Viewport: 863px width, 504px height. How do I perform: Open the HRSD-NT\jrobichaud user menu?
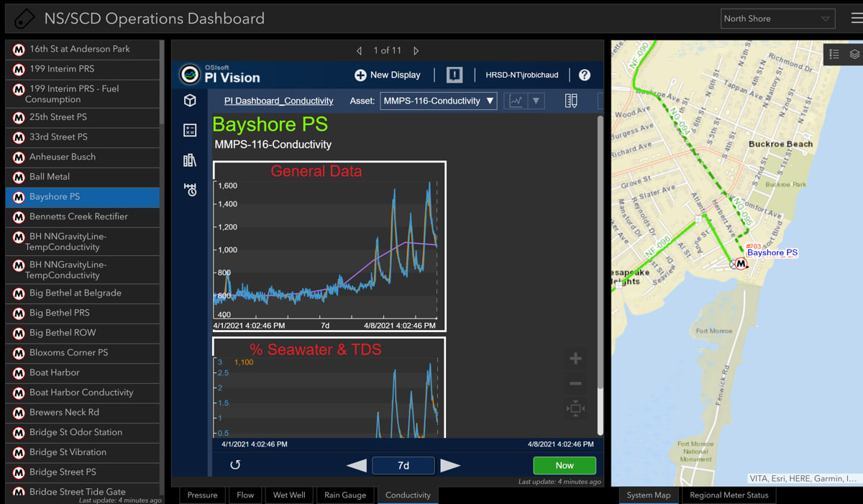click(x=521, y=75)
